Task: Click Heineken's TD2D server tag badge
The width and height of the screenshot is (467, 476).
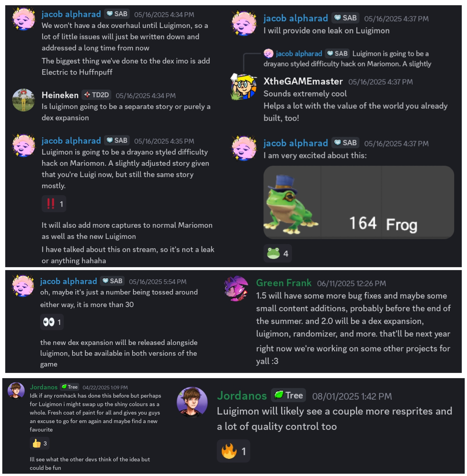Action: coord(96,95)
